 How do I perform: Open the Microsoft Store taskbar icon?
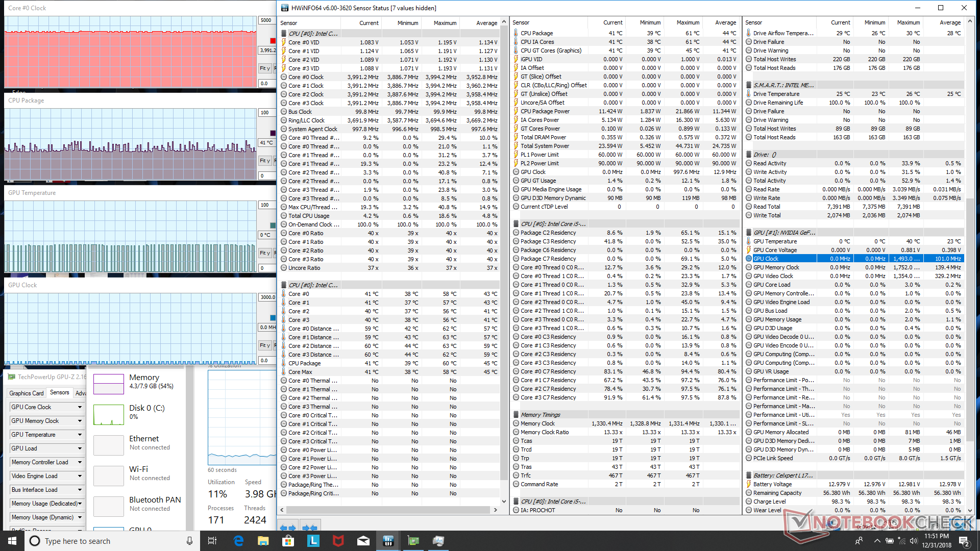pos(288,541)
